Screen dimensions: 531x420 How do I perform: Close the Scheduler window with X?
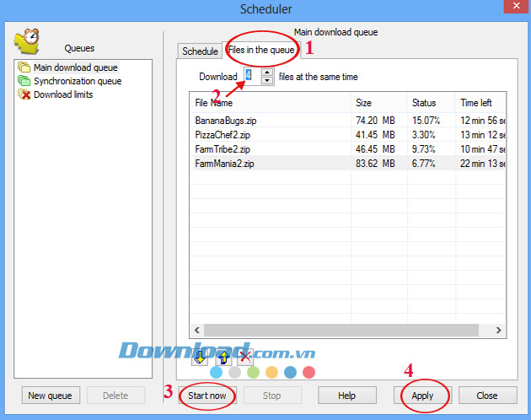(516, 7)
